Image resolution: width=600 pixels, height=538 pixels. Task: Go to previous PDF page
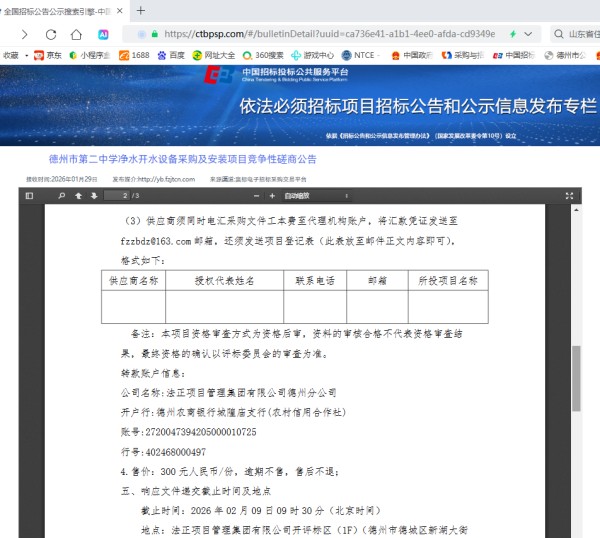point(78,195)
